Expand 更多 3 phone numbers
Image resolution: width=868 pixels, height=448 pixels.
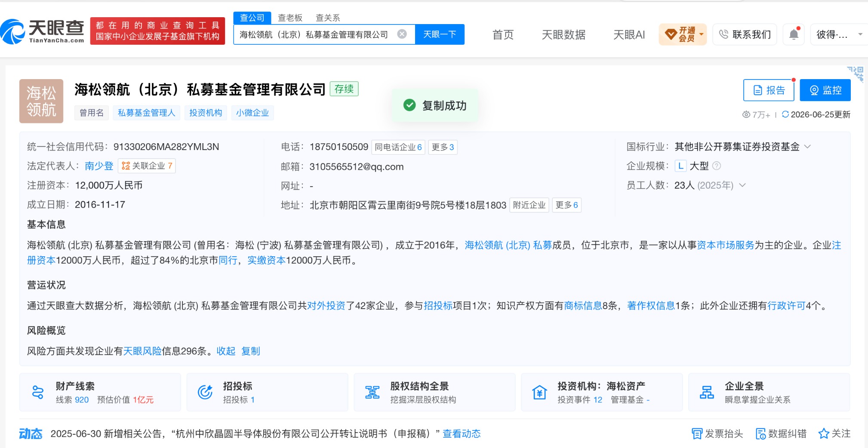[x=443, y=147]
